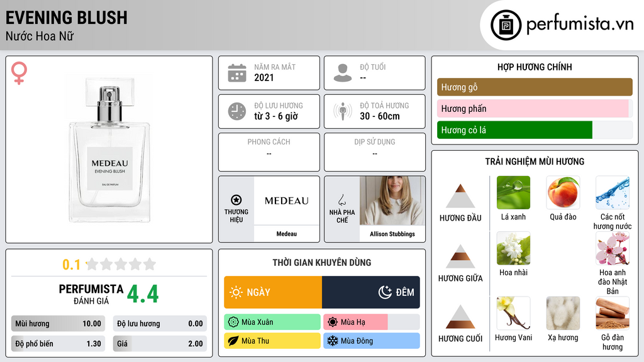Click the flower icon in Mùa Xuân
This screenshot has height=362, width=644.
[233, 322]
